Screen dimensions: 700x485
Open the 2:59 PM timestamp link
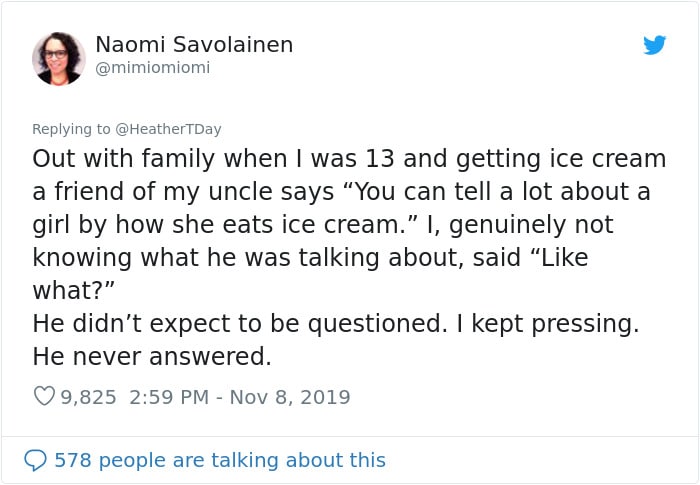[169, 397]
